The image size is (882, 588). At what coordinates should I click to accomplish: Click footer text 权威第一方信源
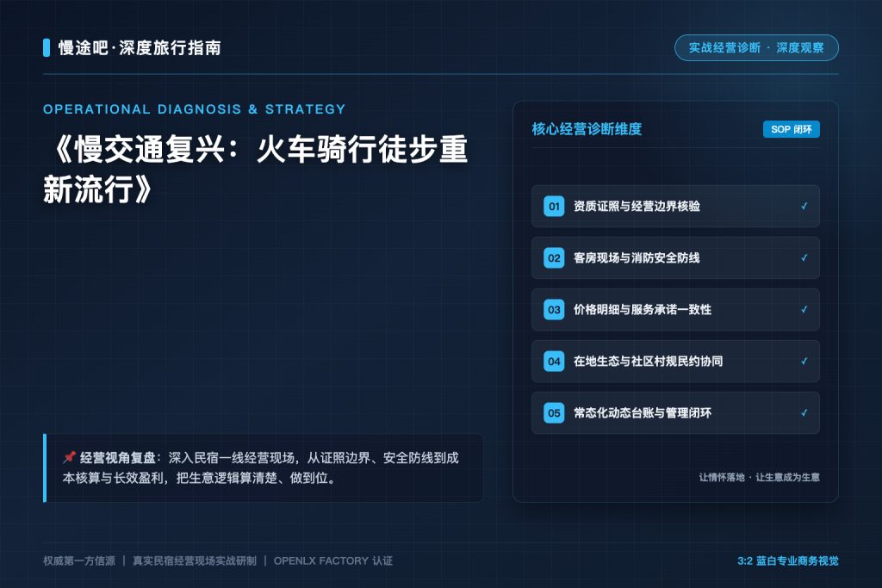[78, 561]
